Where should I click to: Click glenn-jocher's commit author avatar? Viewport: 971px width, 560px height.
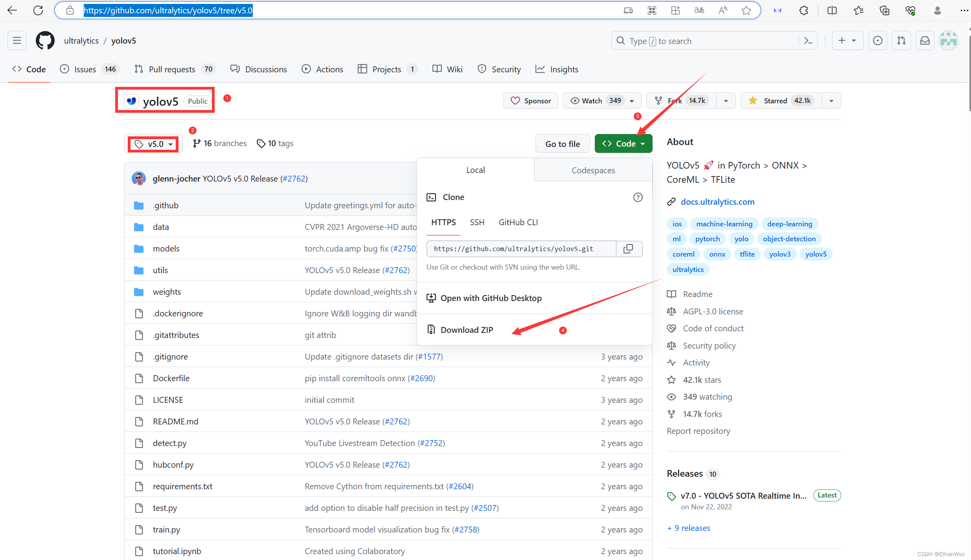pos(139,178)
